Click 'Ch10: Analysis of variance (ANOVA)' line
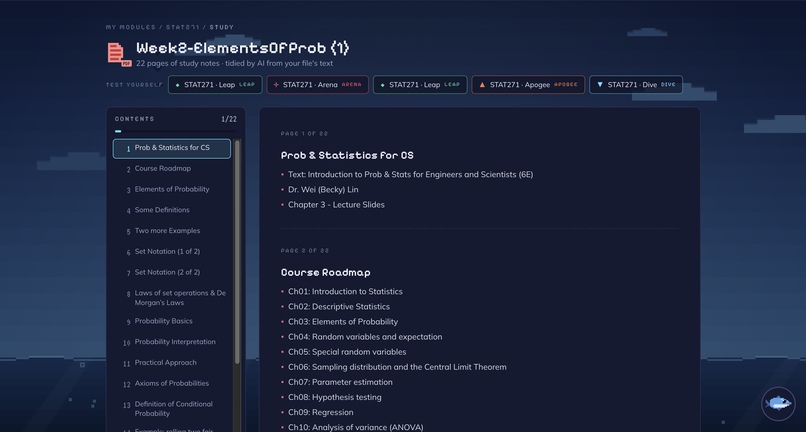This screenshot has width=806, height=432. [356, 427]
